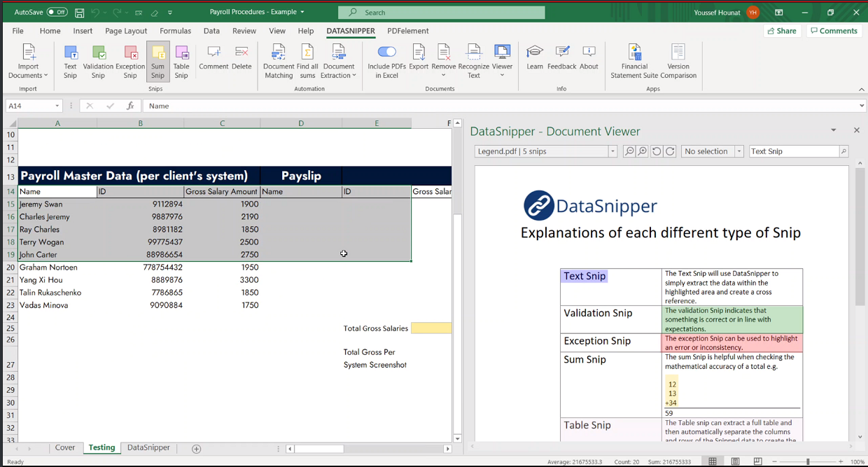This screenshot has height=467, width=868.
Task: Zoom out in the Document Viewer
Action: [x=629, y=151]
